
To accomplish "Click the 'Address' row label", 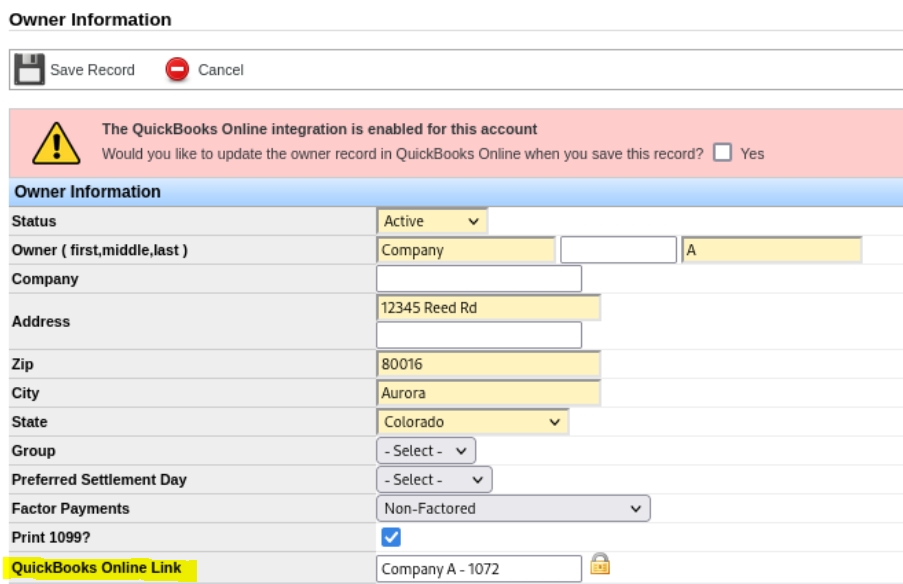I will coord(41,321).
